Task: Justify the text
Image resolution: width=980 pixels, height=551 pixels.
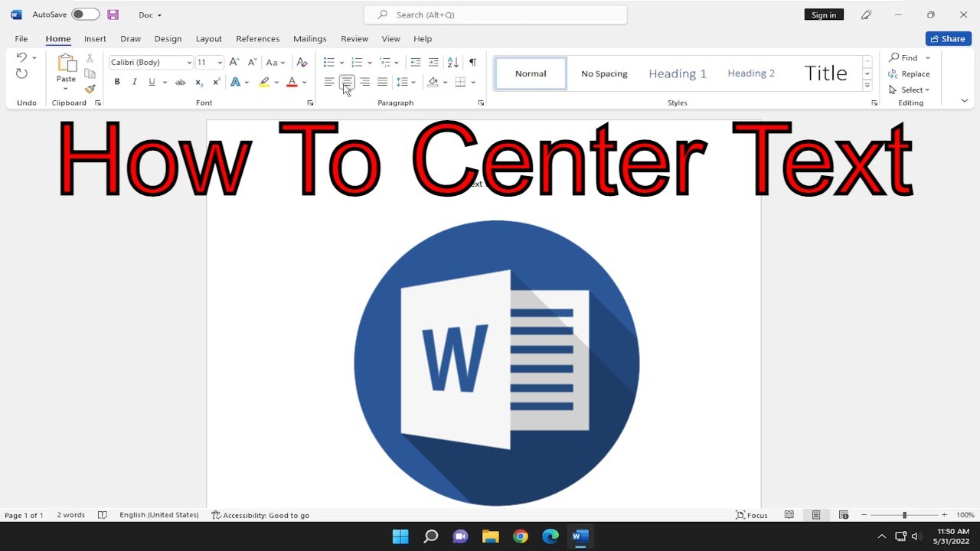Action: pyautogui.click(x=382, y=82)
